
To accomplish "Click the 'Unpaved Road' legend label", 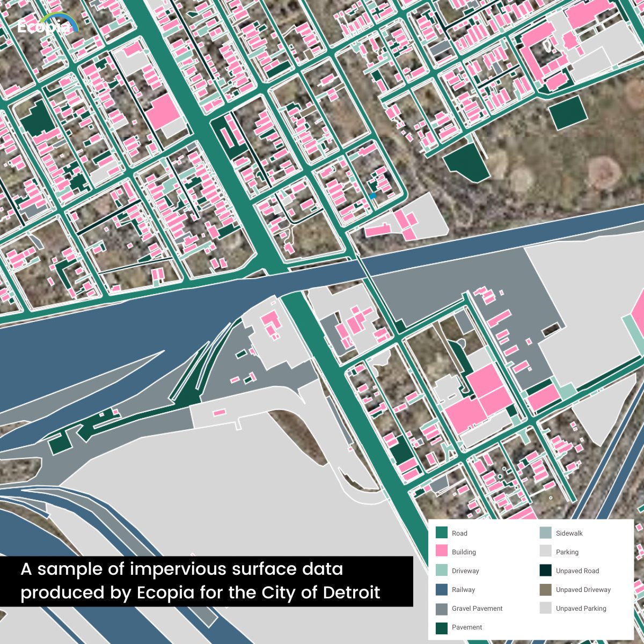I will pyautogui.click(x=577, y=571).
